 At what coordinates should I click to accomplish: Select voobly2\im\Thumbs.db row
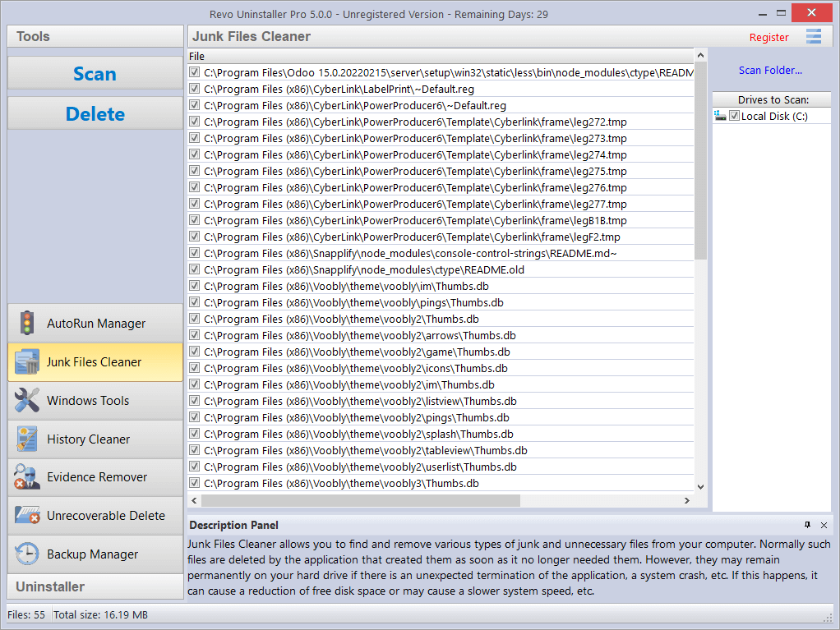[x=441, y=384]
